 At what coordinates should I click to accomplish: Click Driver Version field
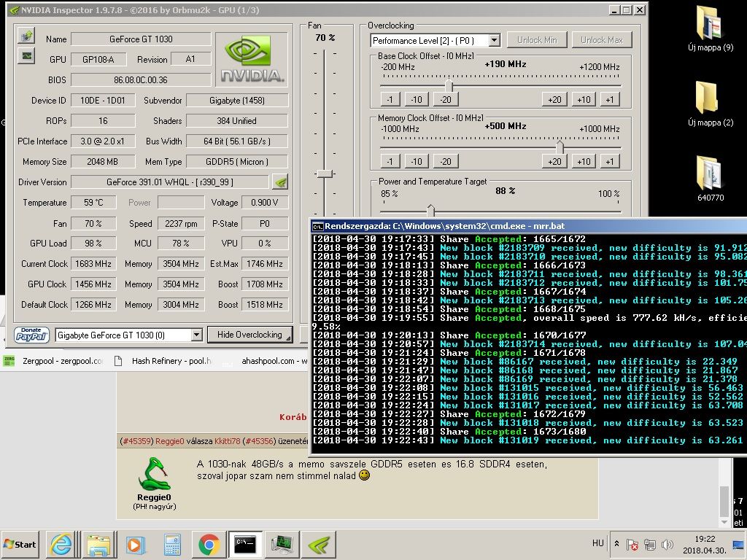click(170, 182)
